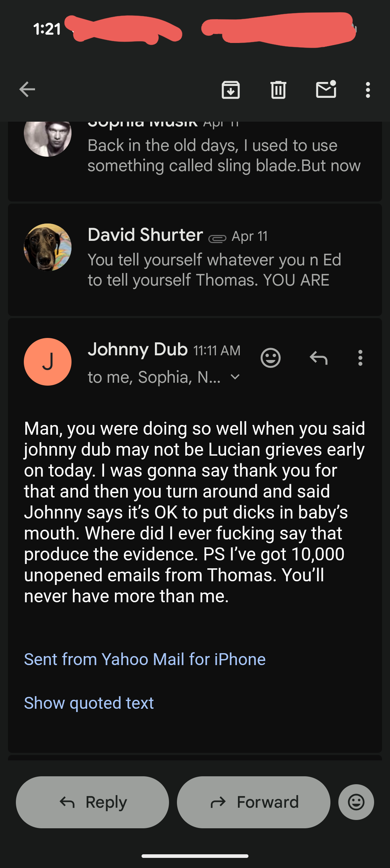Tap the attachment paperclip on David Shurter's message
This screenshot has width=390, height=868.
(x=217, y=238)
